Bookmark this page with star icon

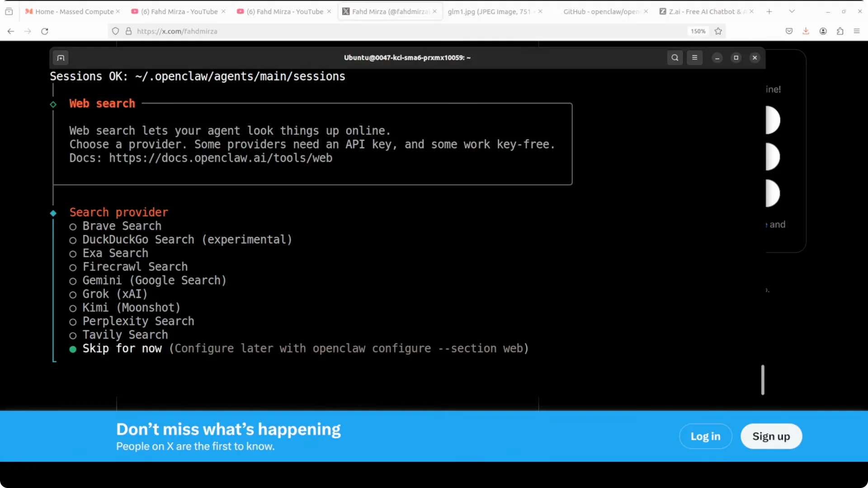point(718,31)
